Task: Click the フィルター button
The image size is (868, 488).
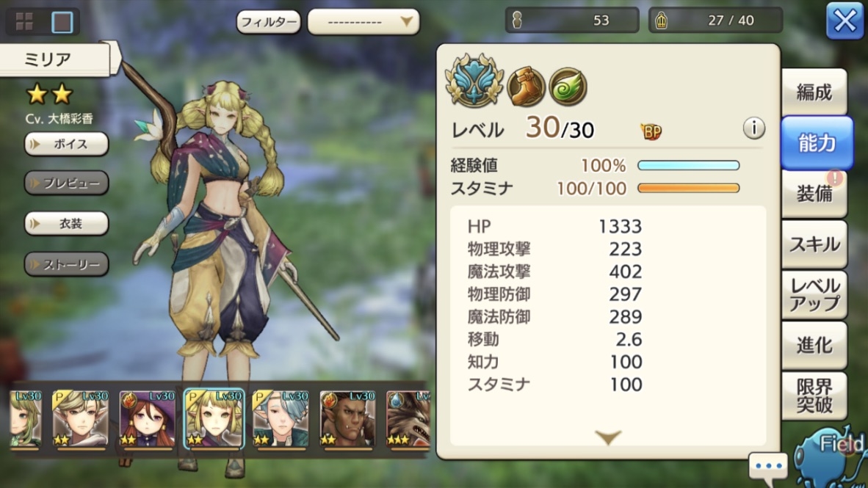Action: [269, 22]
